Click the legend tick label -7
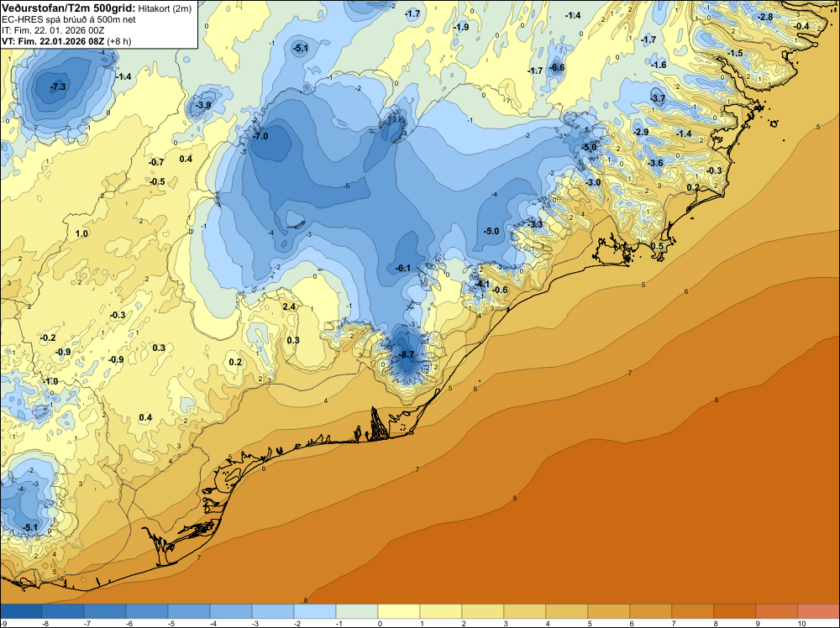The width and height of the screenshot is (840, 628). tap(87, 623)
